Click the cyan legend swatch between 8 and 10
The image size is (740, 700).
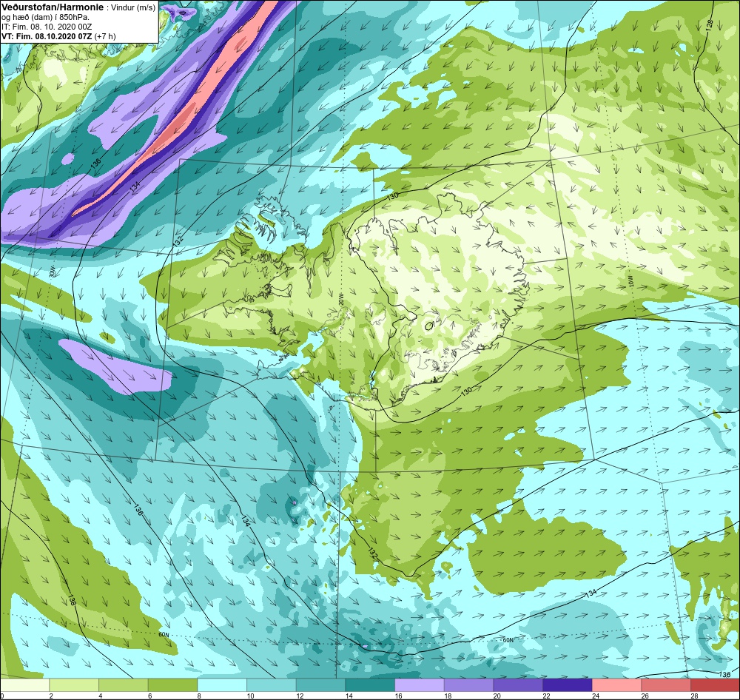tap(222, 685)
